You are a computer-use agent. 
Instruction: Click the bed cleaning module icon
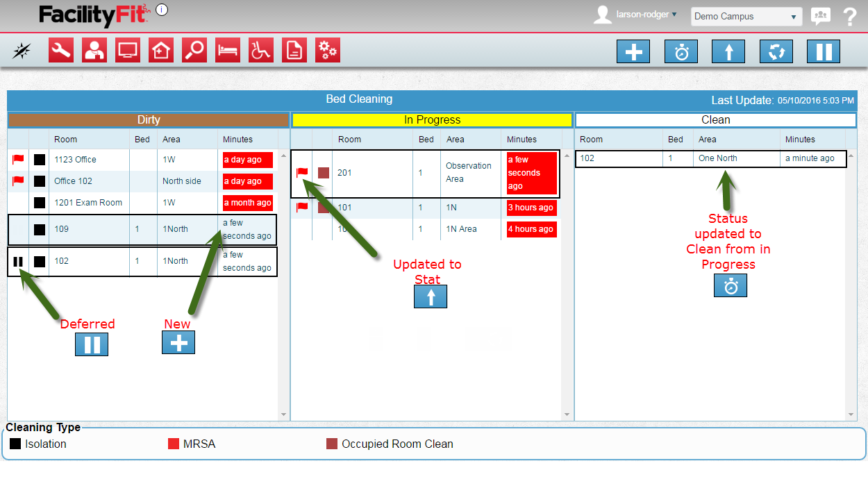tap(228, 51)
